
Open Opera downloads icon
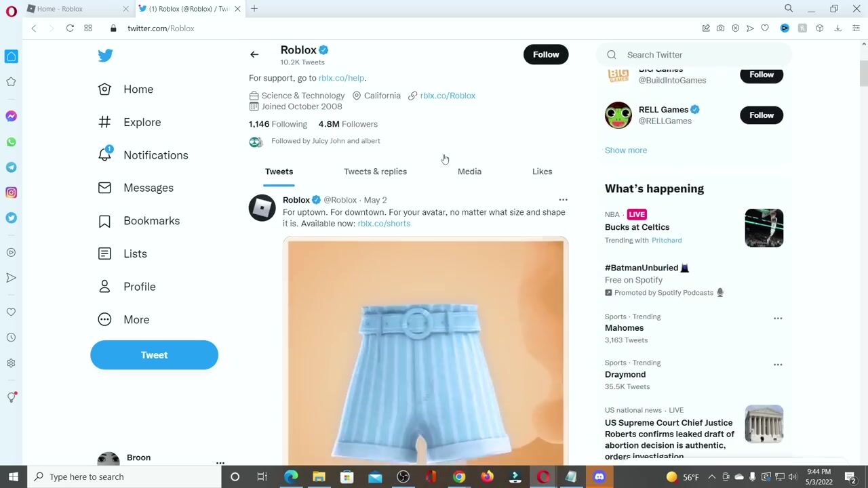[837, 28]
